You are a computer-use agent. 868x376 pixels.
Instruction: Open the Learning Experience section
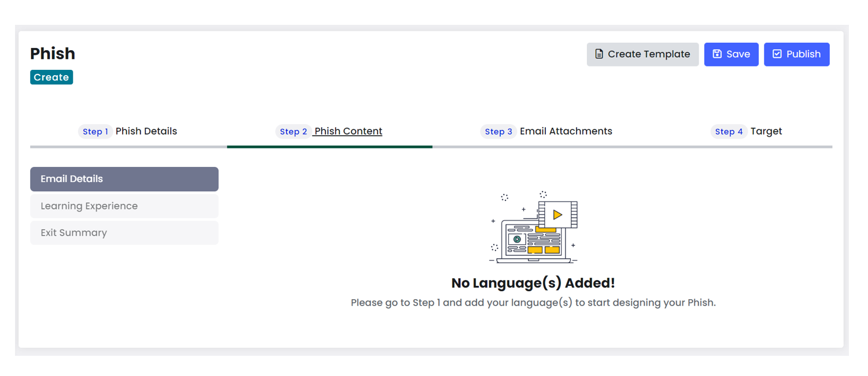point(124,206)
